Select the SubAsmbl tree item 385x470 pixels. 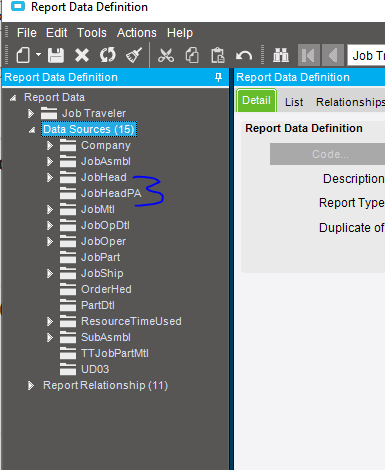[106, 337]
